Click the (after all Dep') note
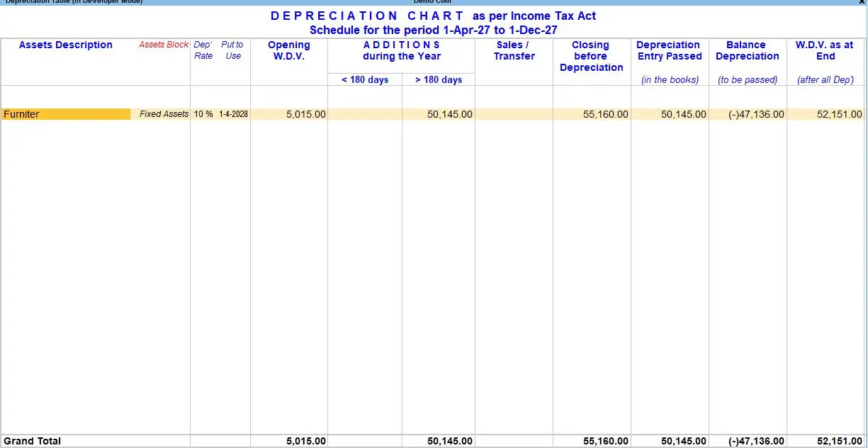 825,79
